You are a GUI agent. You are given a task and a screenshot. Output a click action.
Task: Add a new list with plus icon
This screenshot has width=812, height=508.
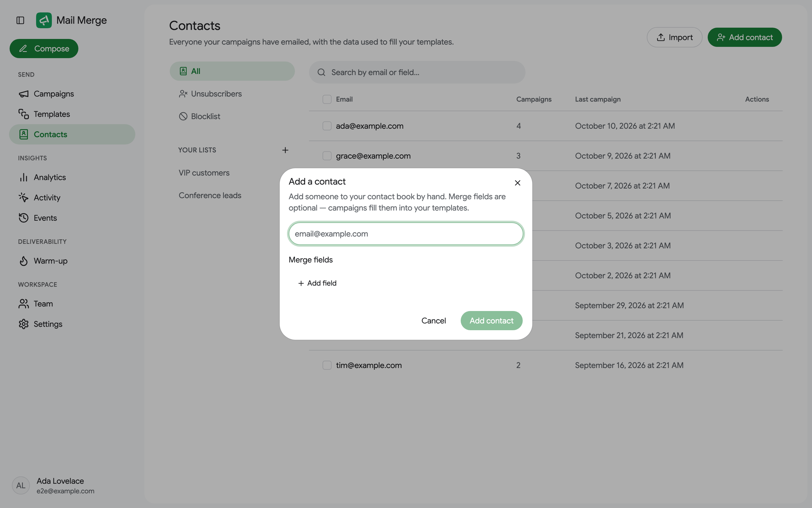tap(285, 150)
